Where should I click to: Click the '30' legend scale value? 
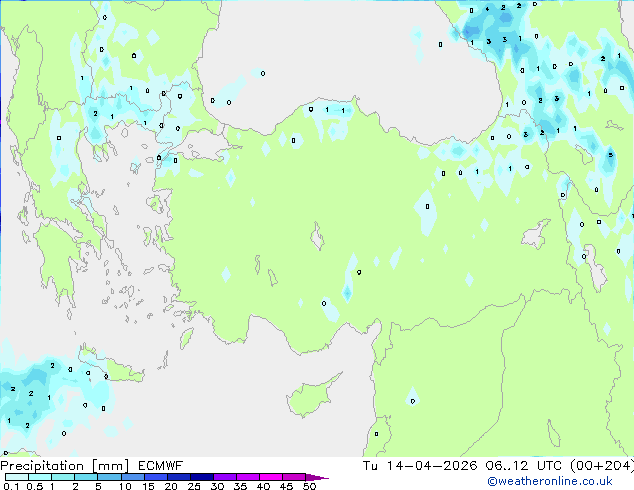[217, 486]
